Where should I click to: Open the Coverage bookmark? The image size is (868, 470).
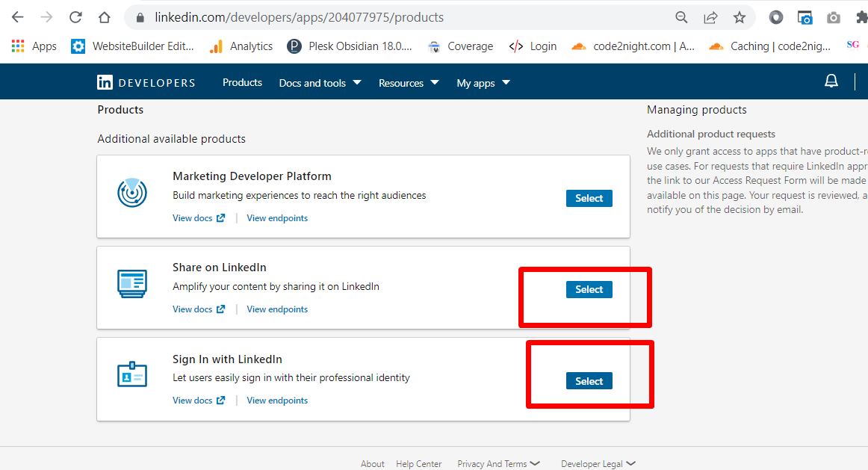tap(460, 46)
